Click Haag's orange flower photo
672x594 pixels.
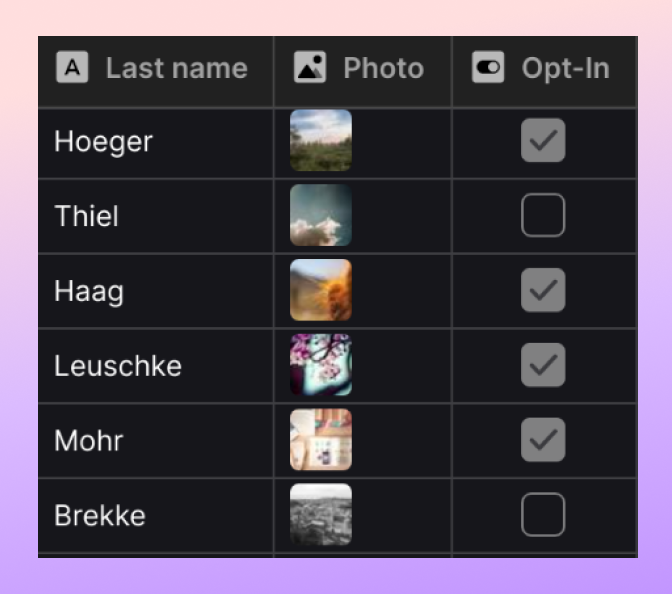(x=321, y=291)
